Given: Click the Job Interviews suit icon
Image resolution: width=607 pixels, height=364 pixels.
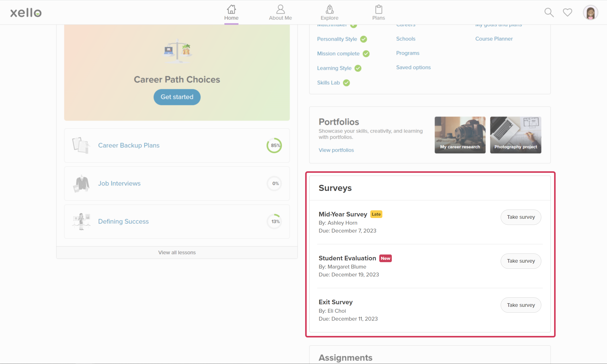Looking at the screenshot, I should 81,184.
